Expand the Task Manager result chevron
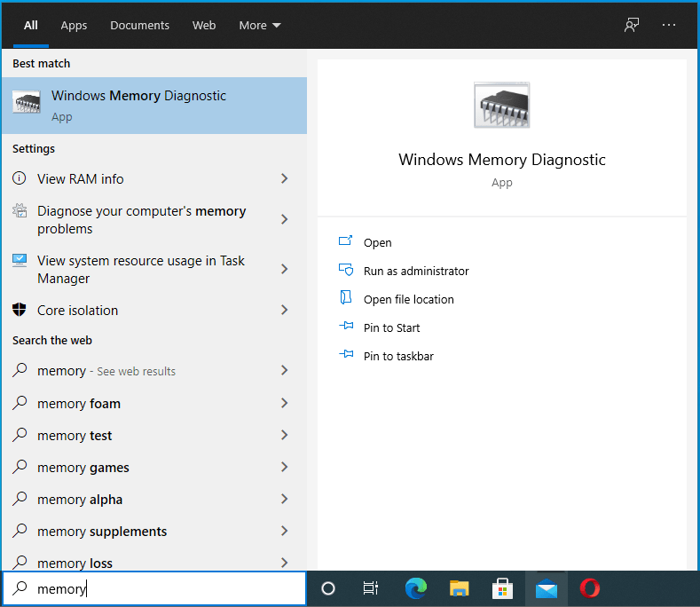700x607 pixels. click(x=285, y=269)
